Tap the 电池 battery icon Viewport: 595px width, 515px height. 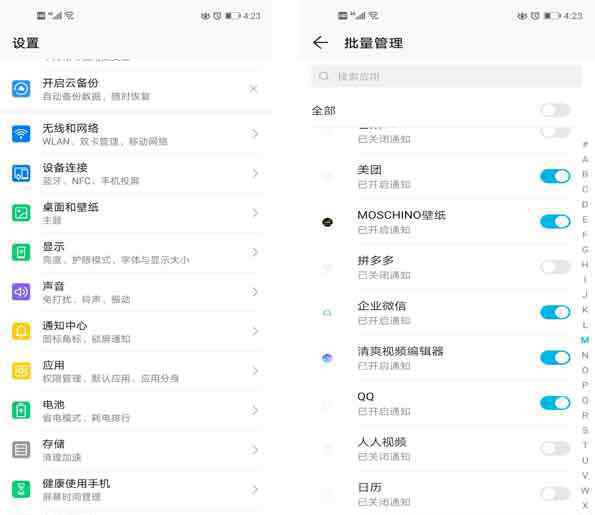click(x=21, y=410)
